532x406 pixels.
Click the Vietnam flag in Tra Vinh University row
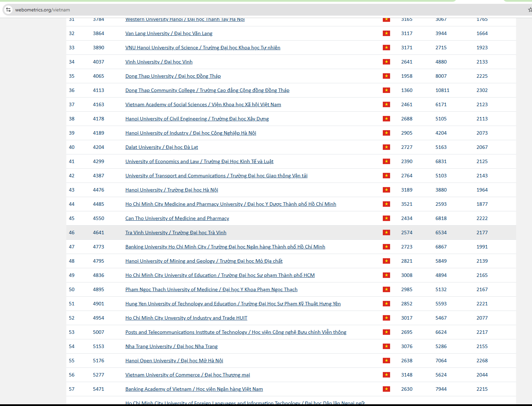click(x=386, y=232)
